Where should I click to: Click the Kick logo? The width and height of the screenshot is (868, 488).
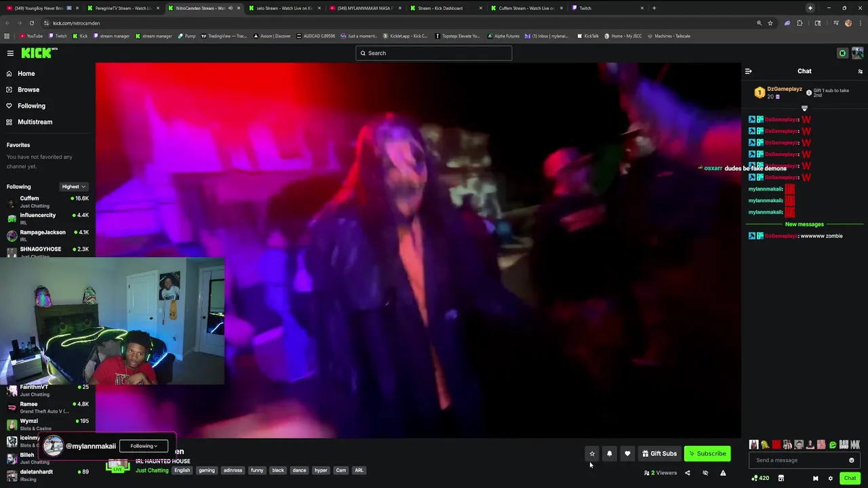38,53
